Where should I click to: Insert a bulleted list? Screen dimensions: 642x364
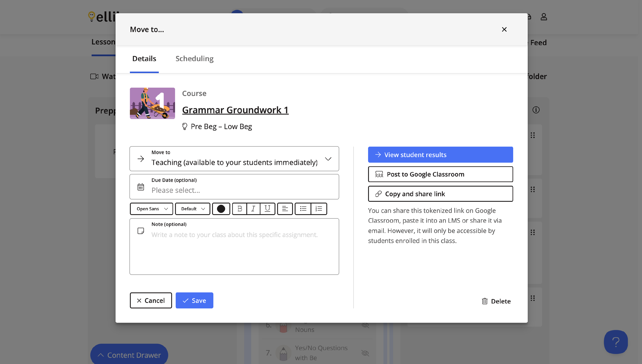pos(303,208)
